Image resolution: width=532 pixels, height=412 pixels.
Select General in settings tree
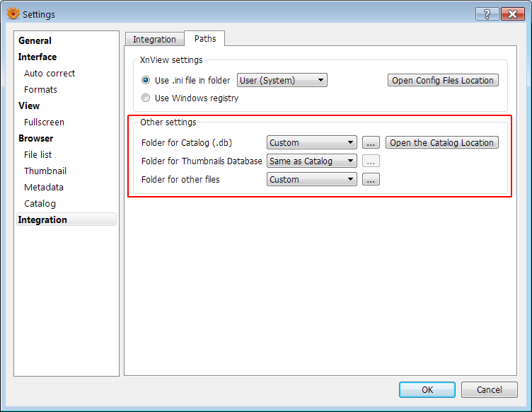35,41
